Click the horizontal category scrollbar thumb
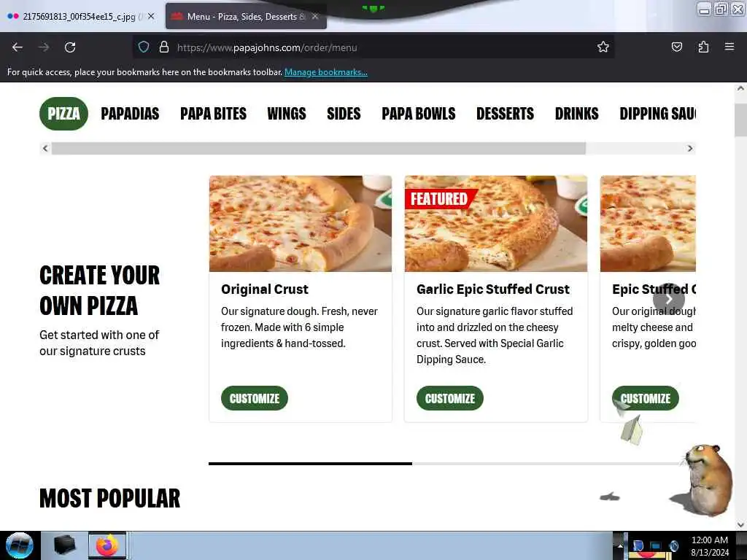Screen dimensions: 747x560 pos(319,148)
